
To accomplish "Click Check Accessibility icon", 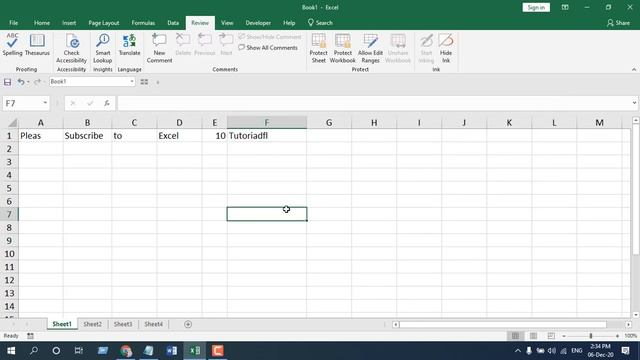I will tap(71, 48).
